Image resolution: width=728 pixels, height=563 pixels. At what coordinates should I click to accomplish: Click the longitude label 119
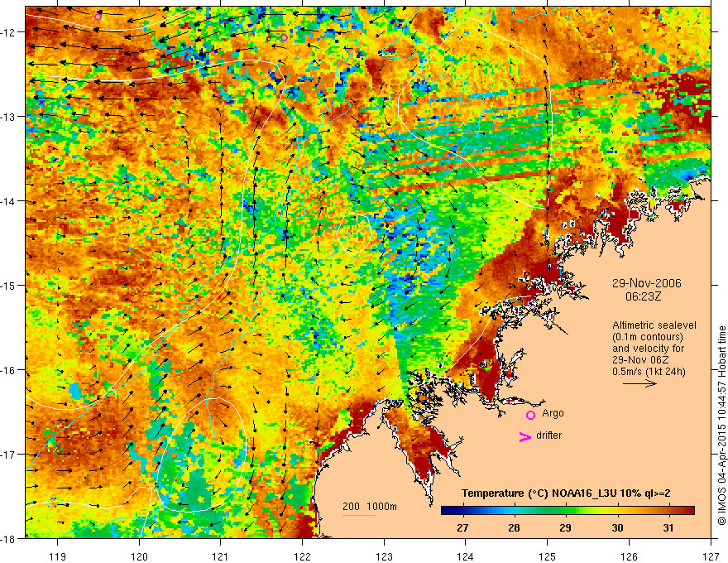[x=58, y=556]
